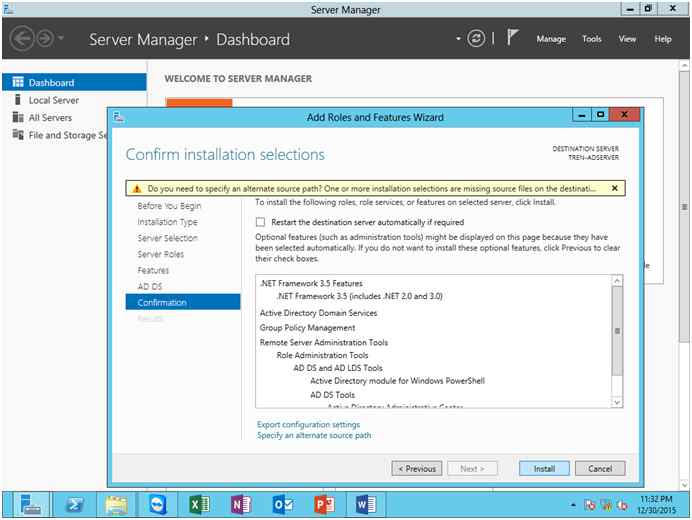The width and height of the screenshot is (692, 520).
Task: Open OneNote from the taskbar
Action: pyautogui.click(x=241, y=505)
